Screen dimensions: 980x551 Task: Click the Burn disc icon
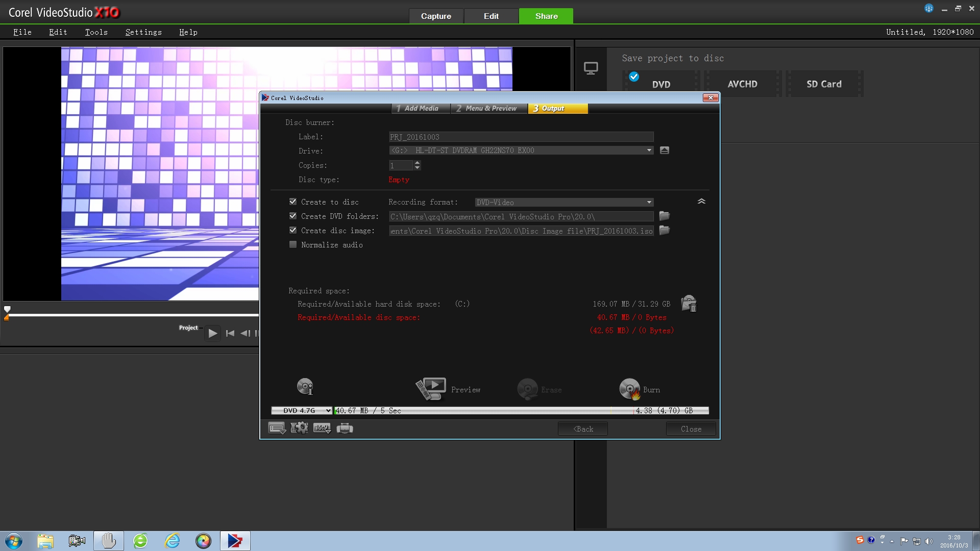(630, 389)
